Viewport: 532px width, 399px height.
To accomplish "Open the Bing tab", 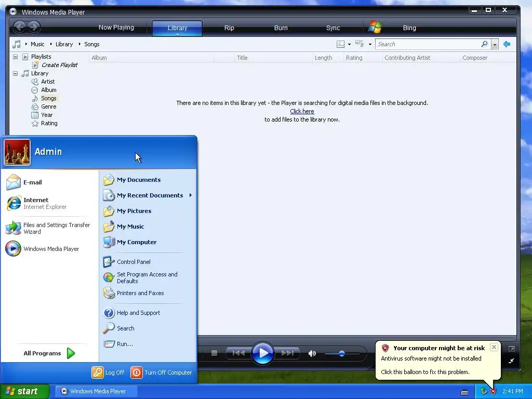I will pos(409,28).
